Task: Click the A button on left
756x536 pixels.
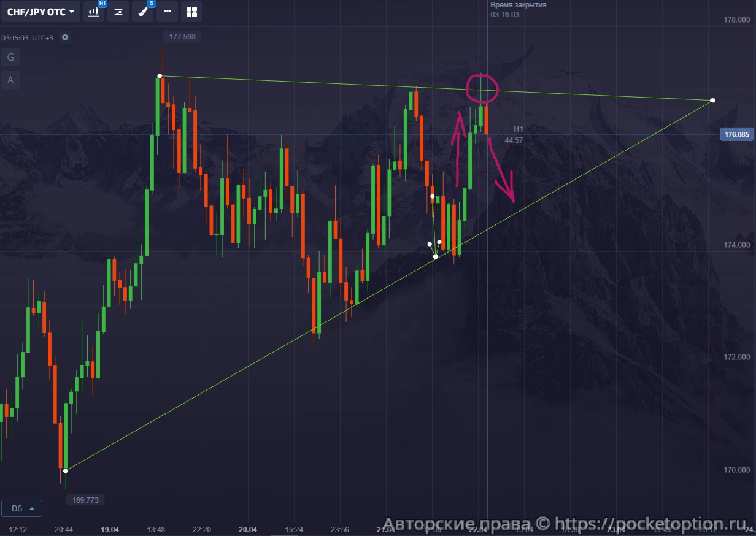Action: click(10, 80)
